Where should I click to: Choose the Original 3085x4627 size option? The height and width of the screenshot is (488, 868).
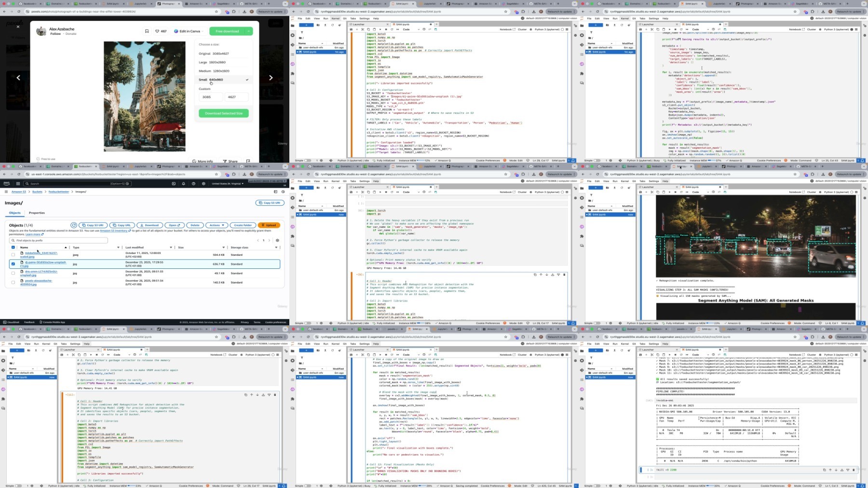click(214, 54)
